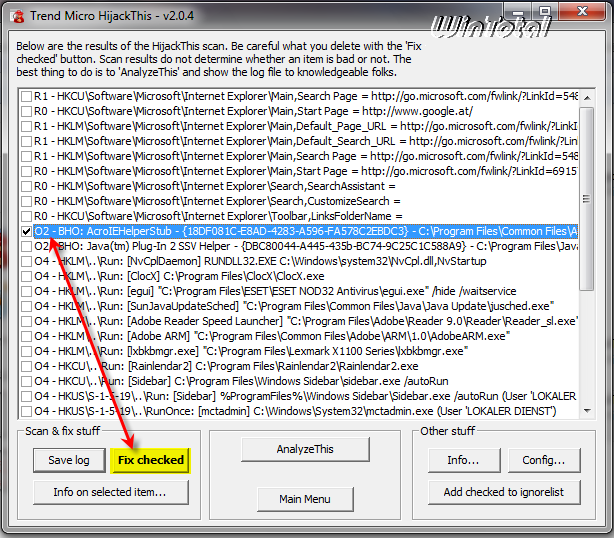Check the Java Plug-In 2 SSV Helper entry
The height and width of the screenshot is (538, 614).
(26, 246)
